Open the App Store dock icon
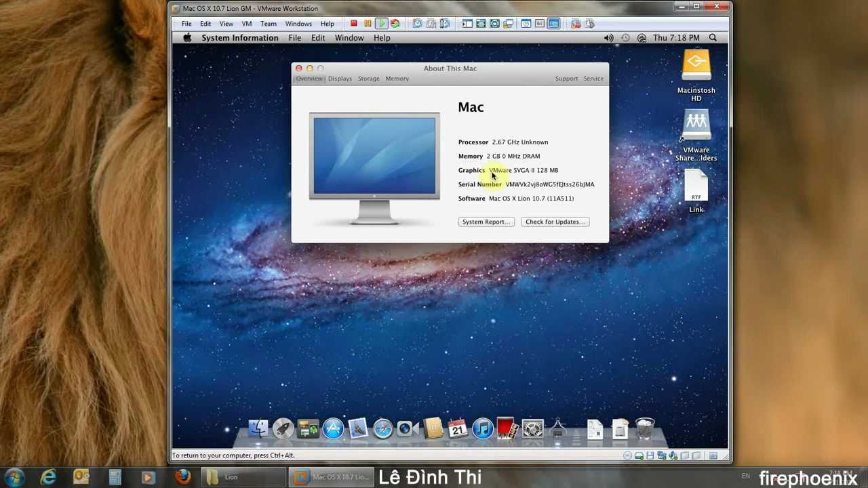Image resolution: width=868 pixels, height=488 pixels. pyautogui.click(x=333, y=428)
